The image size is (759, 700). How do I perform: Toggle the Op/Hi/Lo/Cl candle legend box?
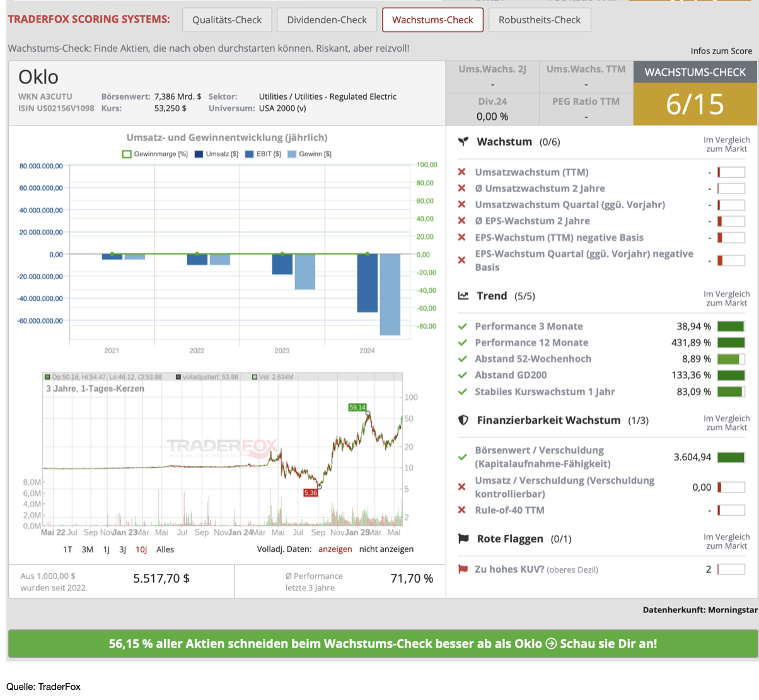[47, 377]
